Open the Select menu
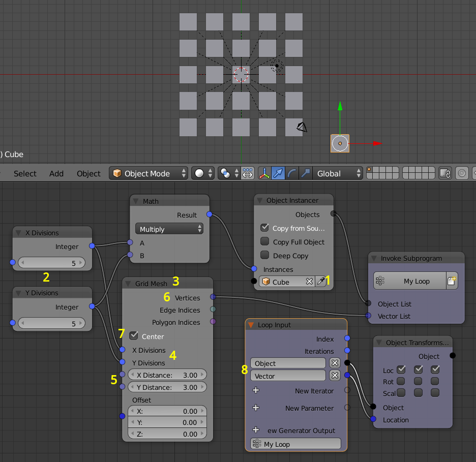Screen dimensions: 476x462 (25, 173)
